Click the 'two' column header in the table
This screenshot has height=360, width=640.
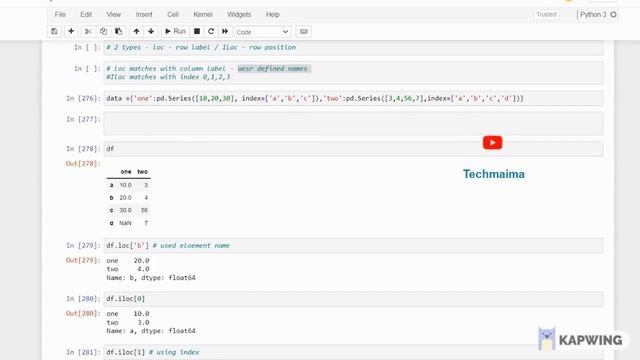(142, 172)
